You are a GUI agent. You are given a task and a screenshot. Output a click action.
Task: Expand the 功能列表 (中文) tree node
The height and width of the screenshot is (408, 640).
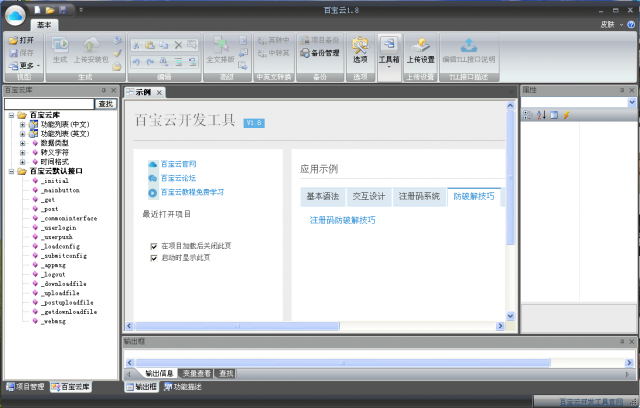(22, 124)
